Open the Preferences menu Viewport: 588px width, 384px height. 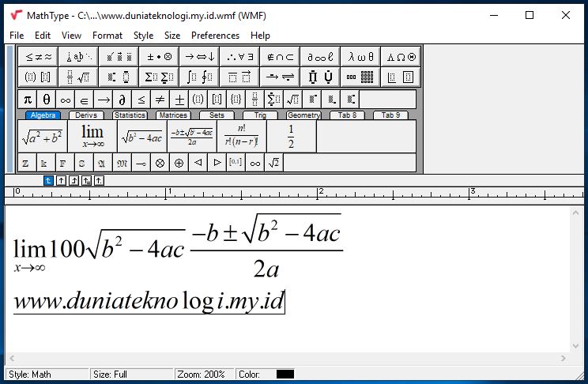coord(215,36)
